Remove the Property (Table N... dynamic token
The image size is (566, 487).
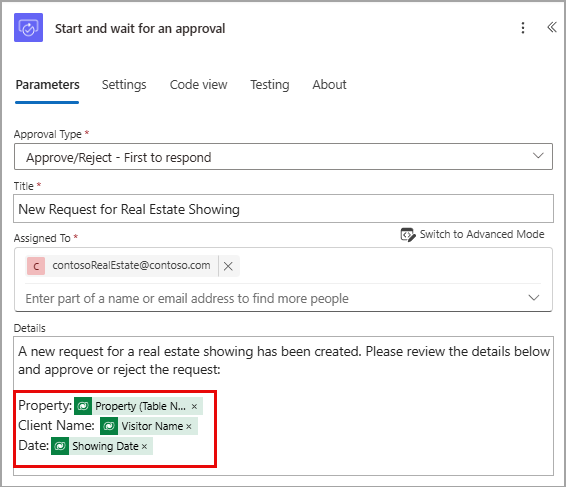[194, 406]
